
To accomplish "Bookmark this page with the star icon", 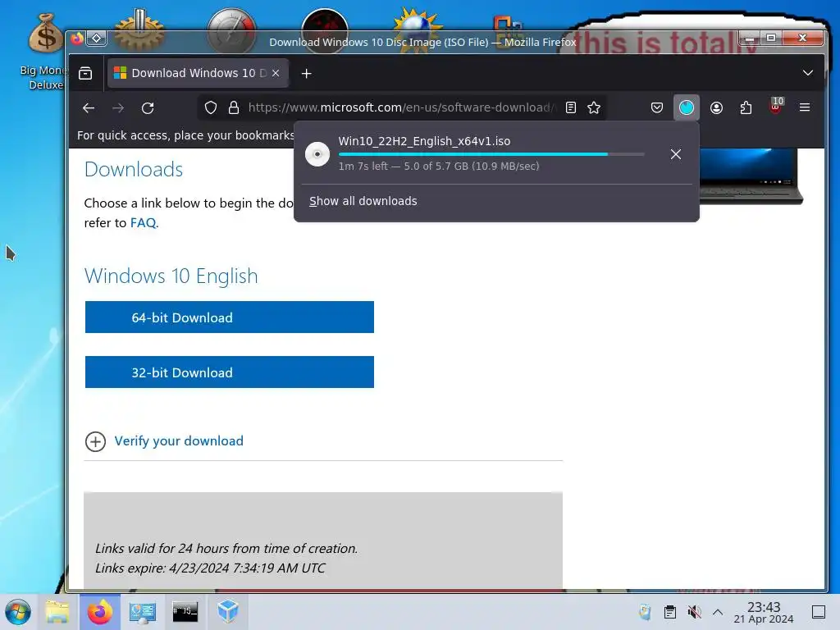I will click(x=594, y=107).
